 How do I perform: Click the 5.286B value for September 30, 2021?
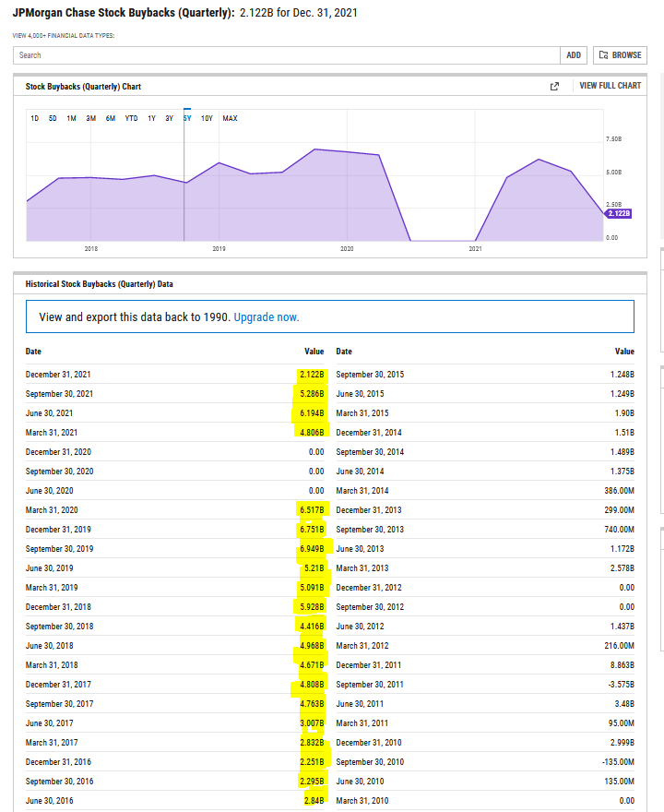coord(312,394)
